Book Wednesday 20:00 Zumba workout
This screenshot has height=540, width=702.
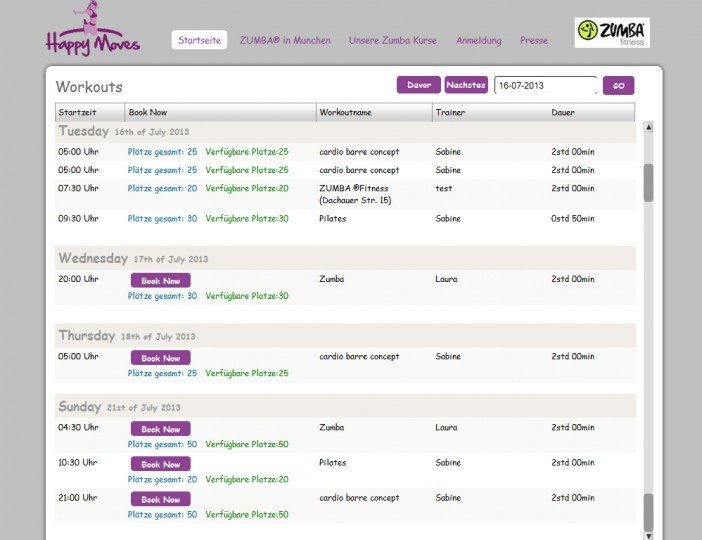coord(160,281)
